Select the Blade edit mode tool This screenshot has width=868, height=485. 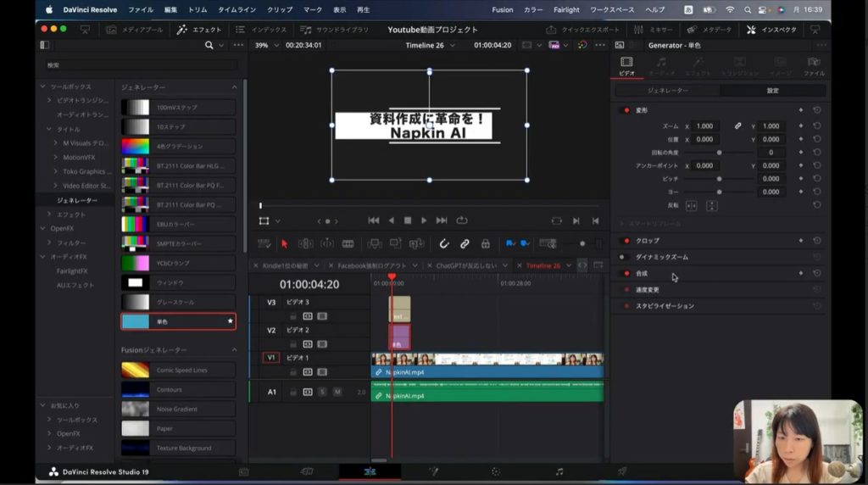[x=348, y=244]
